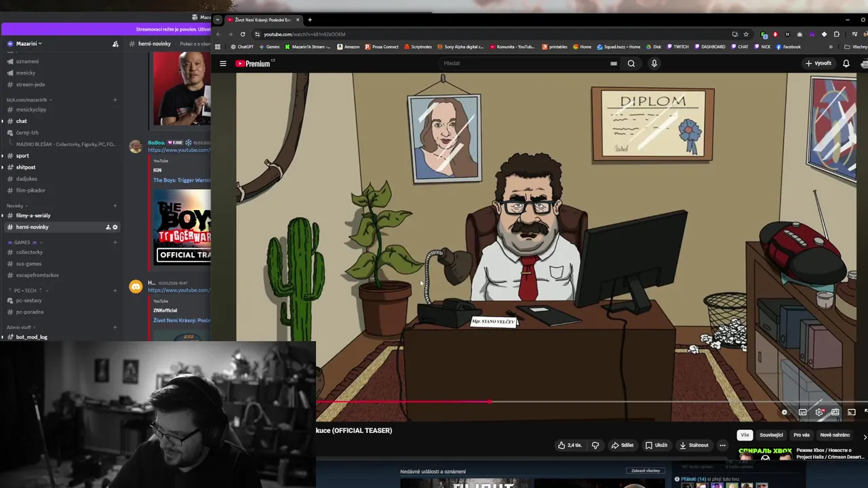Add a channel to kick.com/mazarin1k category
The width and height of the screenshot is (868, 488).
tap(115, 100)
